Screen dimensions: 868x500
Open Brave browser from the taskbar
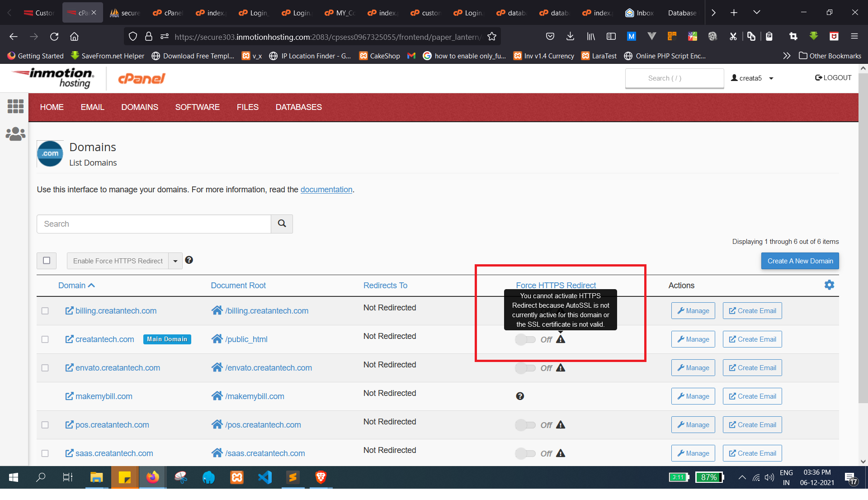coord(321,477)
